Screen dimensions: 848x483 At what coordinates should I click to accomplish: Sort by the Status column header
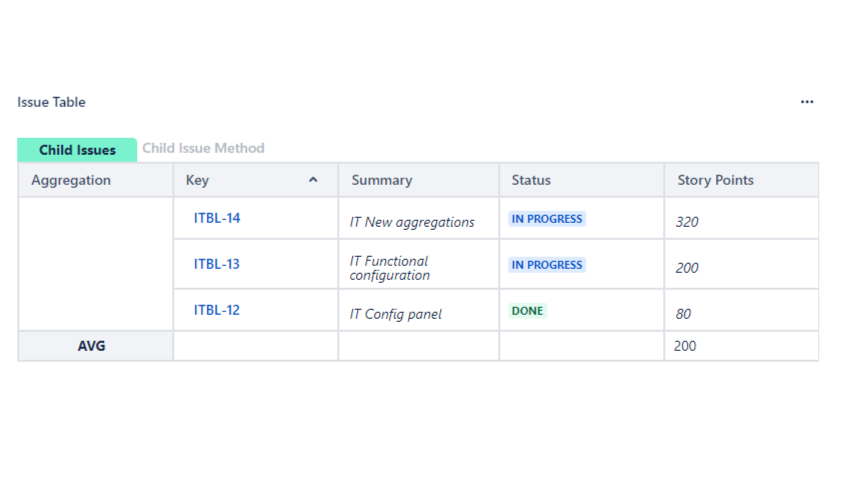click(531, 180)
